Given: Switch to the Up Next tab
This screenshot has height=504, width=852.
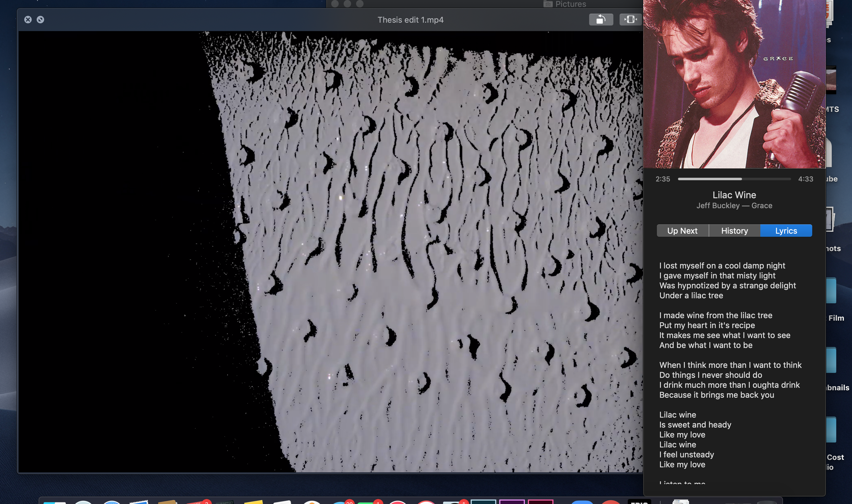Looking at the screenshot, I should tap(682, 231).
